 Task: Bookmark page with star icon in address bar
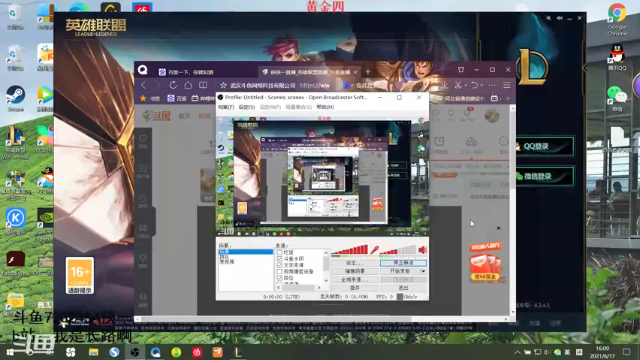[223, 85]
